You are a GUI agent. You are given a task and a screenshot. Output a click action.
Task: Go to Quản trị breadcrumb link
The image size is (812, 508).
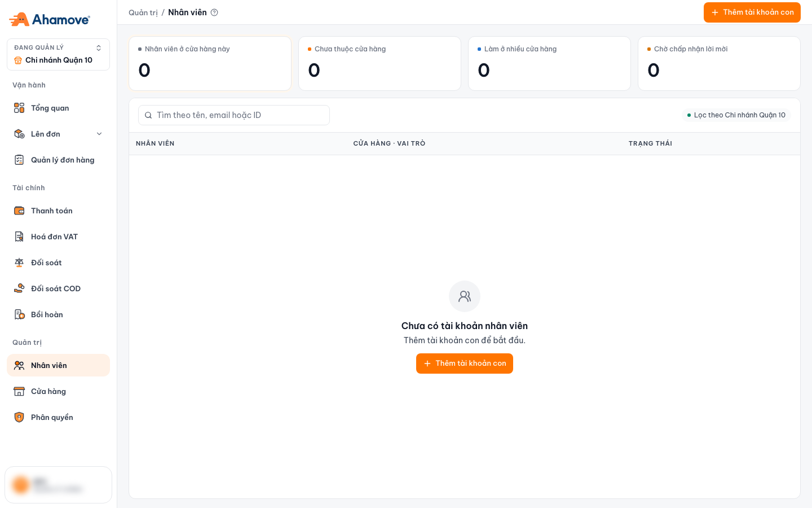click(143, 12)
